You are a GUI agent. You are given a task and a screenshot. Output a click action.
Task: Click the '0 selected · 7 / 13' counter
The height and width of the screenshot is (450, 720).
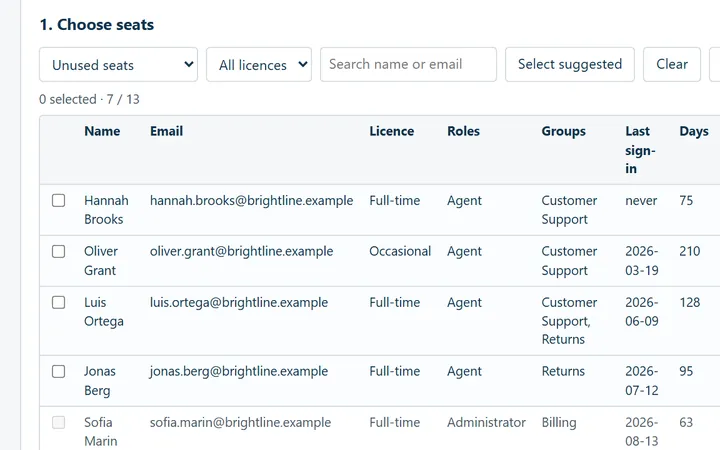89,99
